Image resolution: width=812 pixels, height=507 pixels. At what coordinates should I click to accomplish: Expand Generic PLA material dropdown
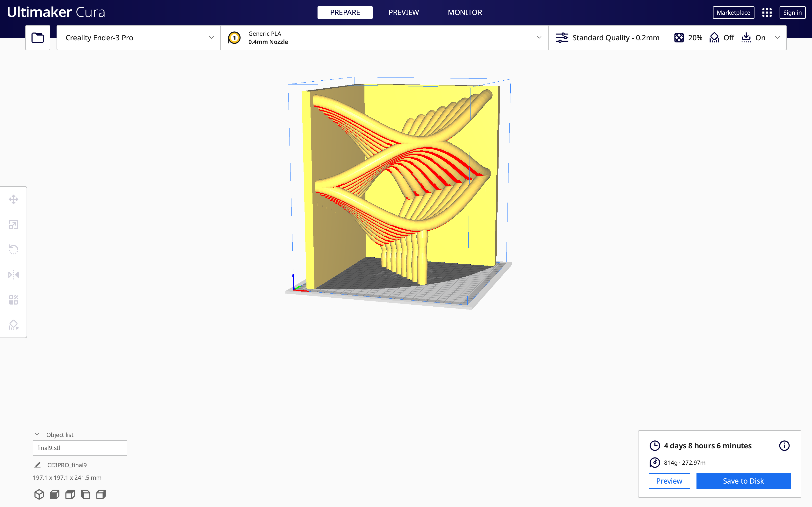pyautogui.click(x=384, y=38)
